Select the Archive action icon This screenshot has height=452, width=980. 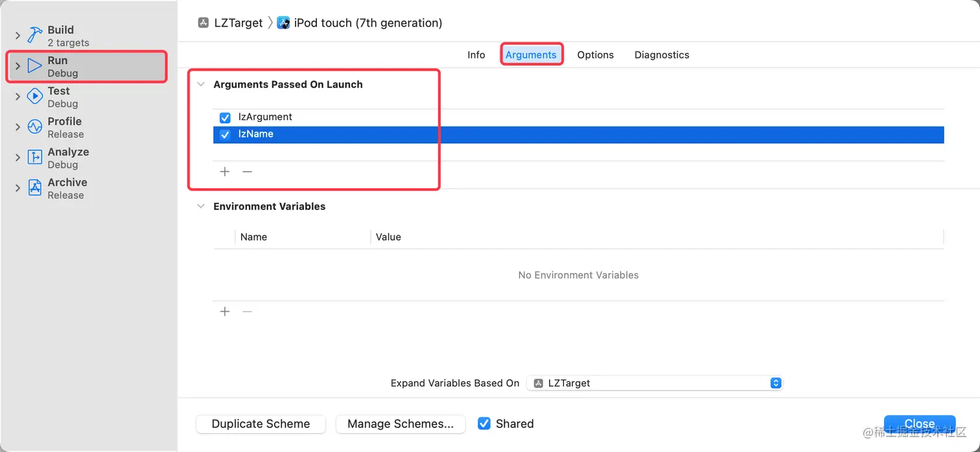[35, 188]
